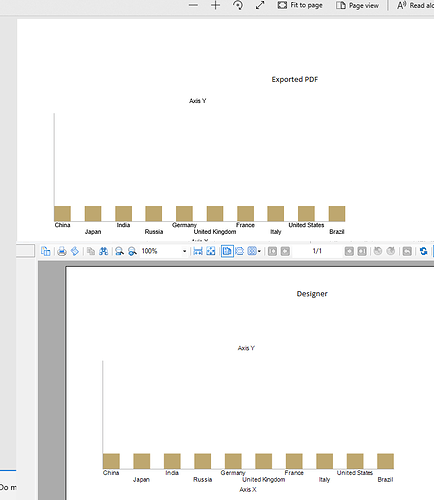This screenshot has width=434, height=500.
Task: Toggle single page view mode
Action: [227, 251]
